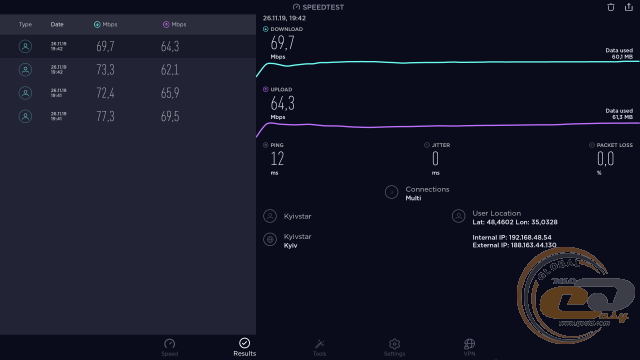Click the JITTER icon
Viewport: 640px width, 360px height.
[x=427, y=145]
